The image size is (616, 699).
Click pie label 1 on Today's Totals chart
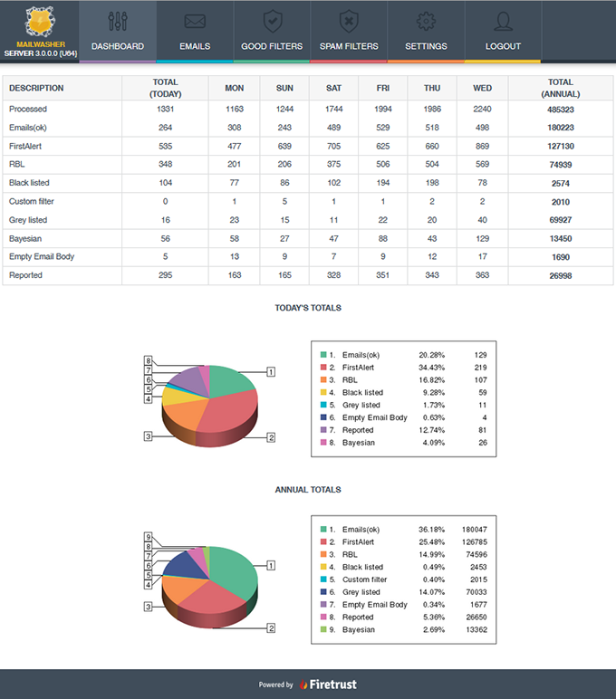tap(271, 371)
